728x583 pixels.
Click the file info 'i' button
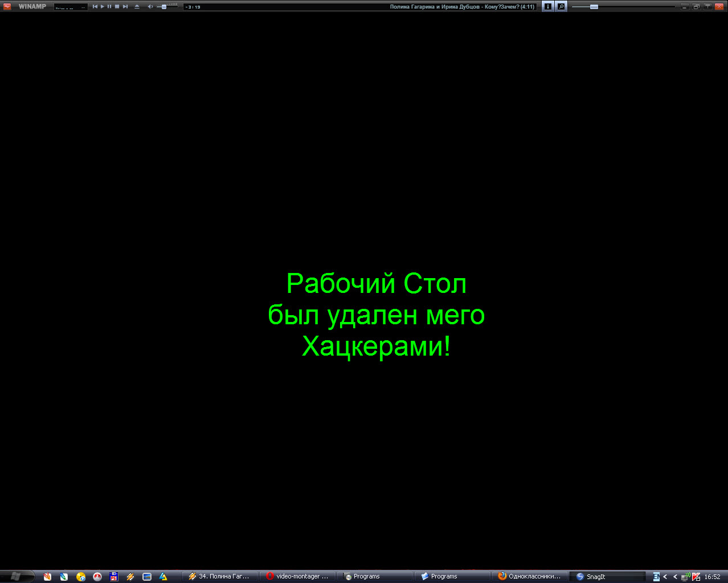pyautogui.click(x=548, y=7)
